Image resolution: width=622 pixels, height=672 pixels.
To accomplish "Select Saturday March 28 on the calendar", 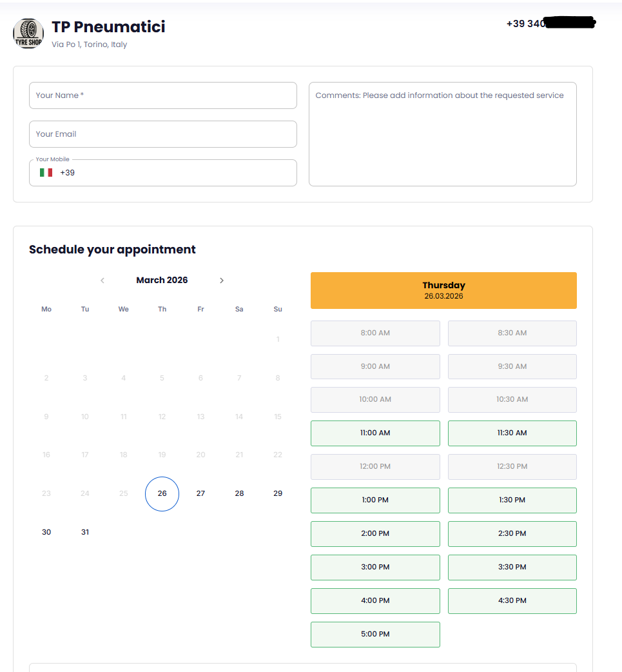I will [239, 493].
